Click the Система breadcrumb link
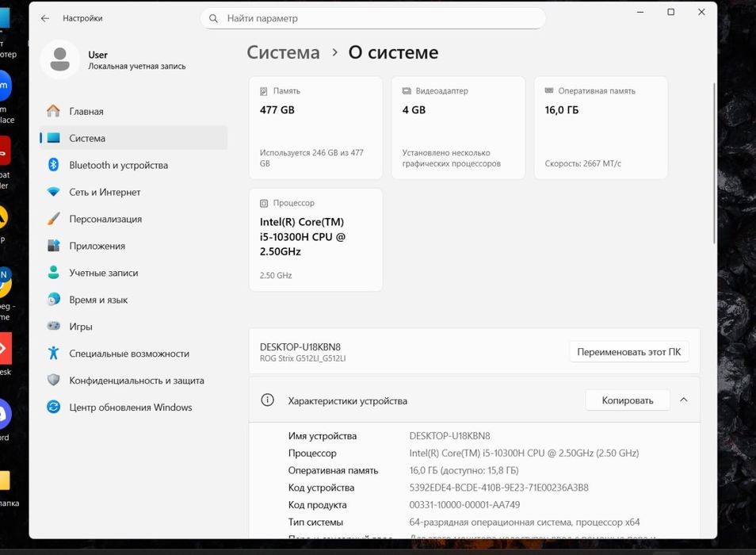 (283, 52)
